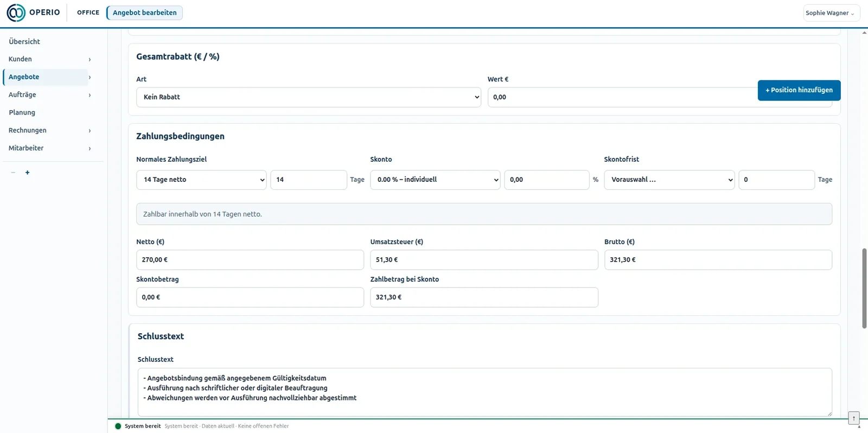This screenshot has width=868, height=433.
Task: Click the Schlusstext text area
Action: point(484,392)
